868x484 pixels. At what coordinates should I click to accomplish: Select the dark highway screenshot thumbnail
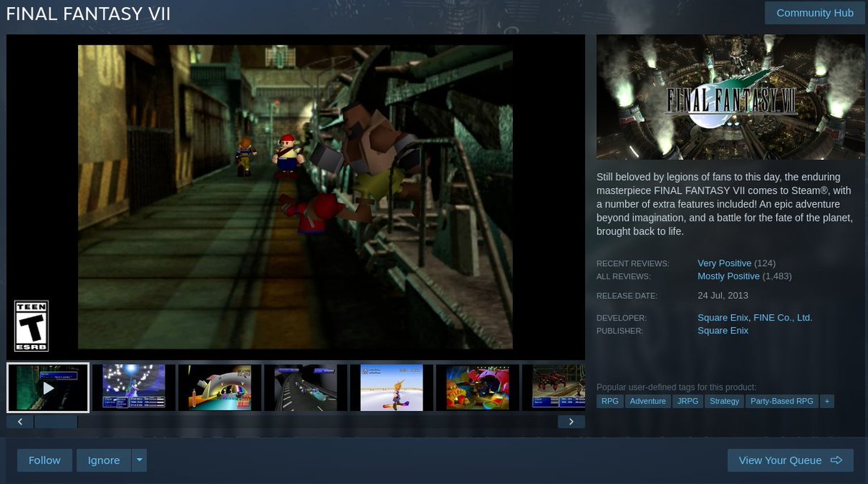tap(306, 388)
